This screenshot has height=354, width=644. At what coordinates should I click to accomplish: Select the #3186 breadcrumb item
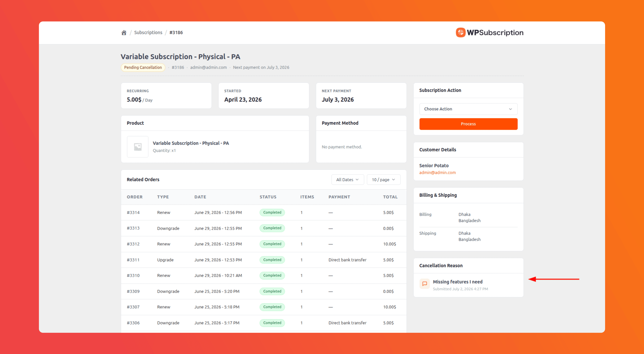(176, 32)
